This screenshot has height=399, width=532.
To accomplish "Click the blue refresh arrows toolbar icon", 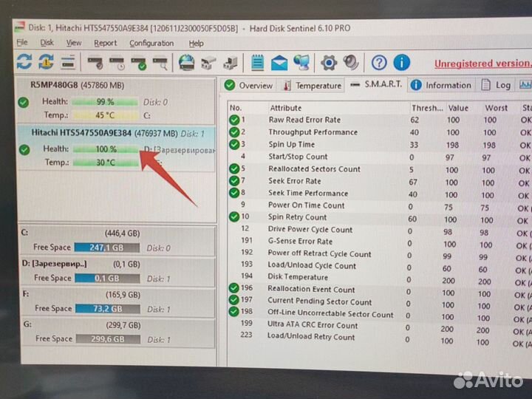I will point(24,62).
